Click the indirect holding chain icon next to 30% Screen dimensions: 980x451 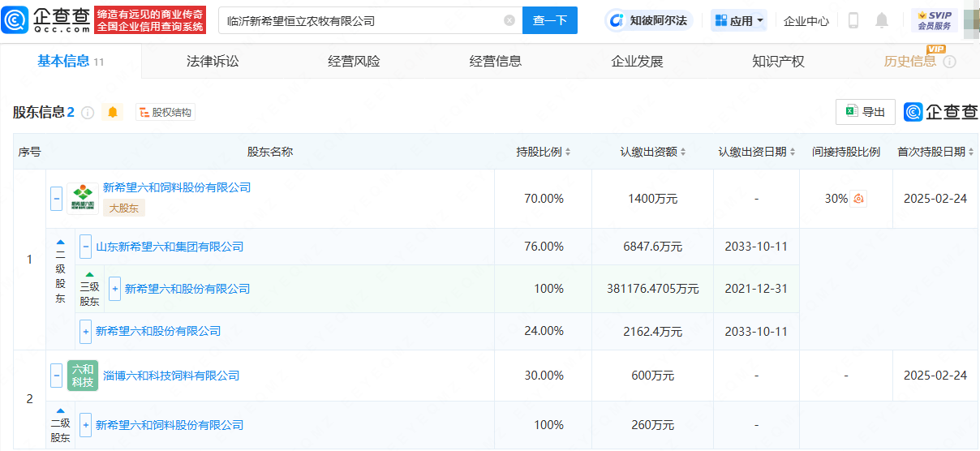(859, 199)
